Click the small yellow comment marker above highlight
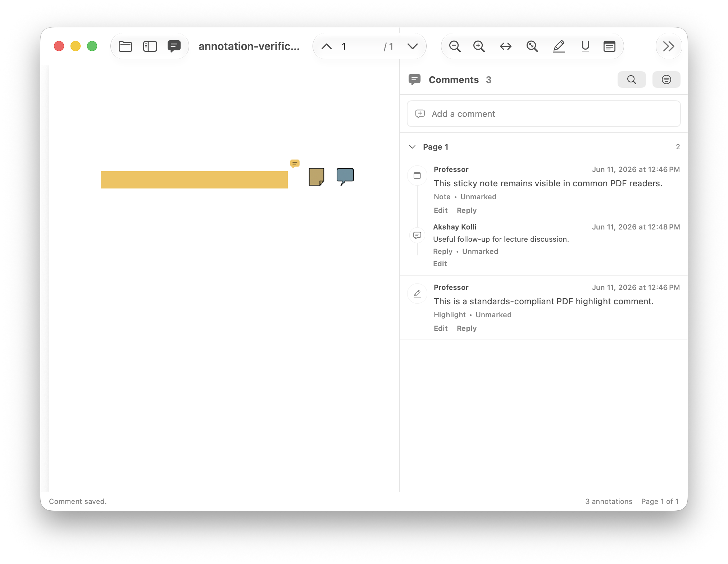Image resolution: width=728 pixels, height=564 pixels. pos(295,164)
